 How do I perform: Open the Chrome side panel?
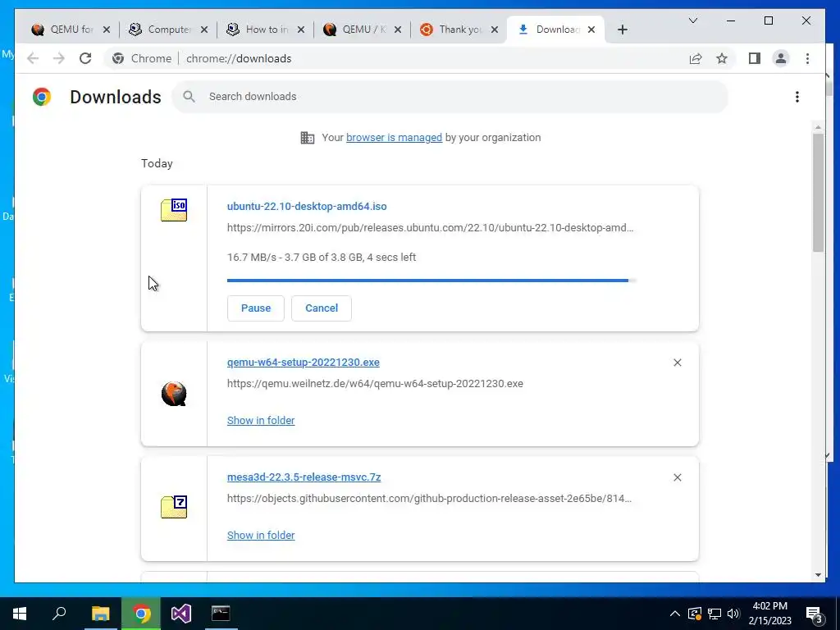[755, 58]
